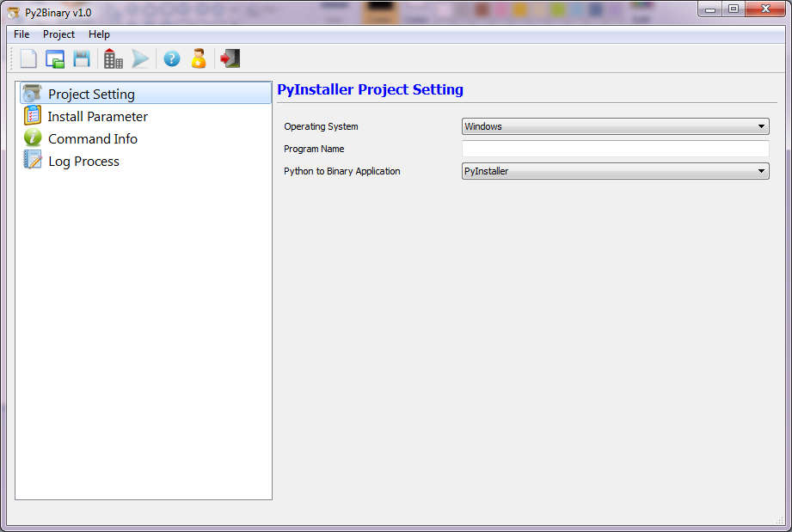Select Command Info in the sidebar list
The image size is (792, 532).
coord(145,138)
